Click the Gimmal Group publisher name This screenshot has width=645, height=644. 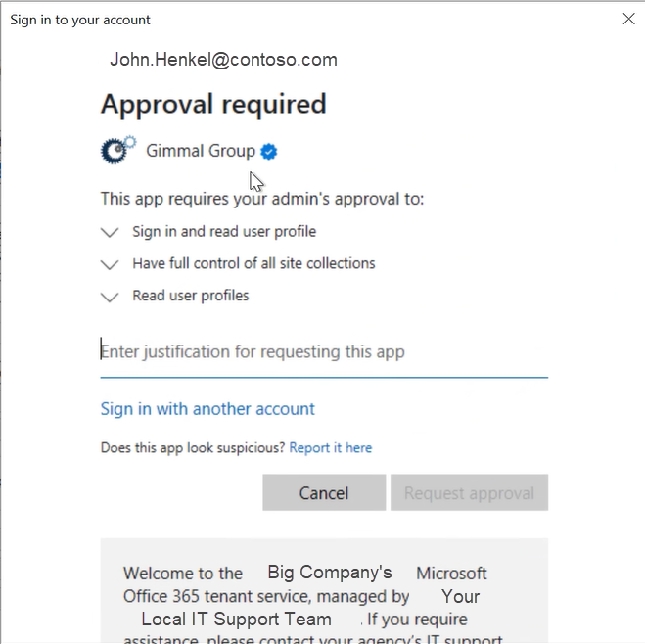pos(201,151)
